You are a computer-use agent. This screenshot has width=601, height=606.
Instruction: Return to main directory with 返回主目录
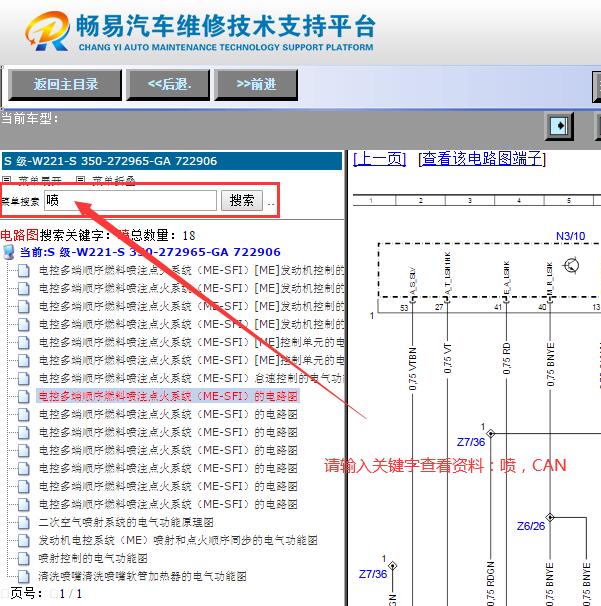click(x=65, y=85)
